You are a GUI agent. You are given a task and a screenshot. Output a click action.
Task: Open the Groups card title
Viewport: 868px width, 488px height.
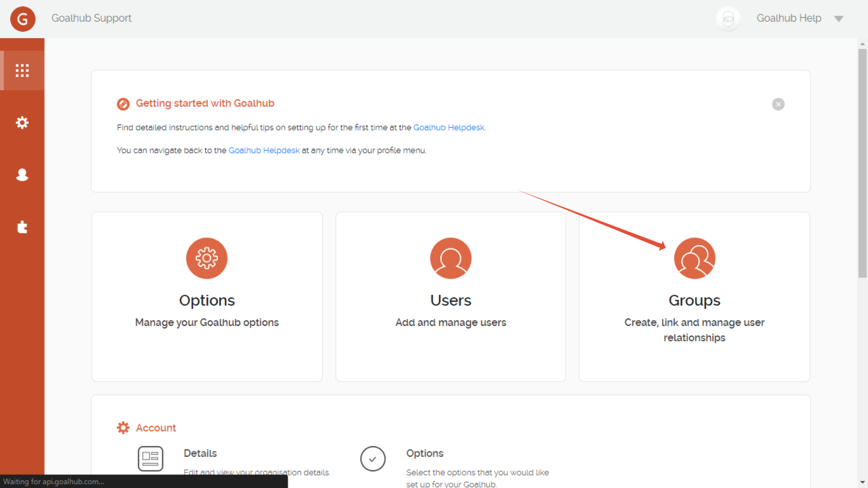695,301
